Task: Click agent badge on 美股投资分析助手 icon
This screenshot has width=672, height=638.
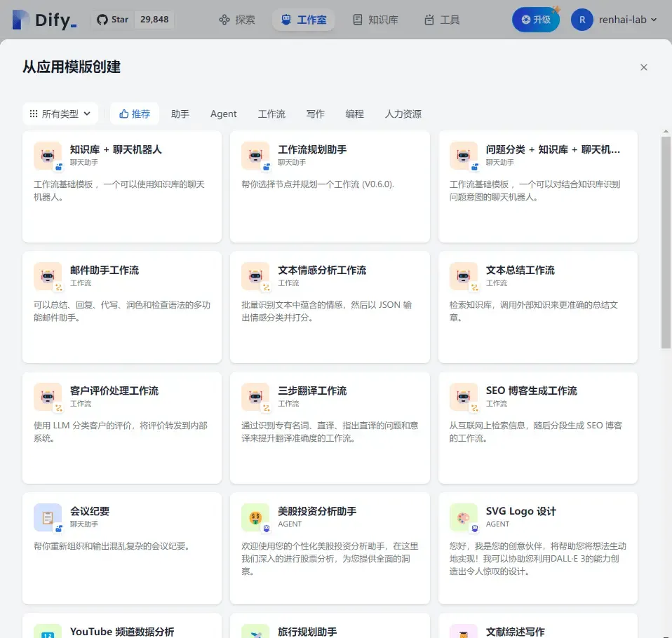Action: point(267,529)
